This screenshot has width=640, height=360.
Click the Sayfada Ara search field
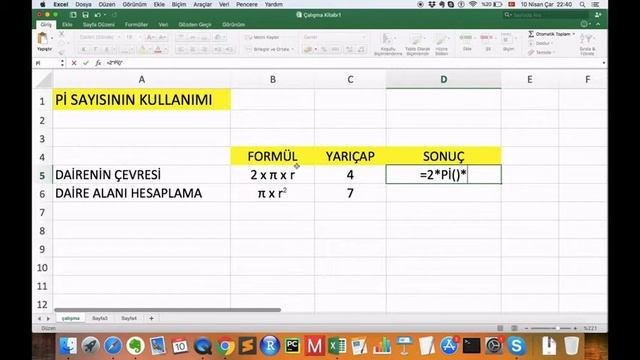click(x=547, y=15)
